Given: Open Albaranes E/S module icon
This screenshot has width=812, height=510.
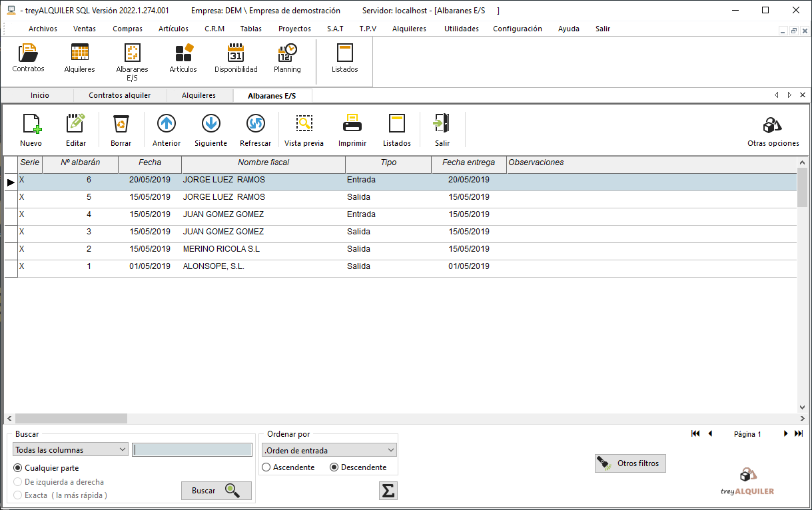Looking at the screenshot, I should click(x=132, y=63).
